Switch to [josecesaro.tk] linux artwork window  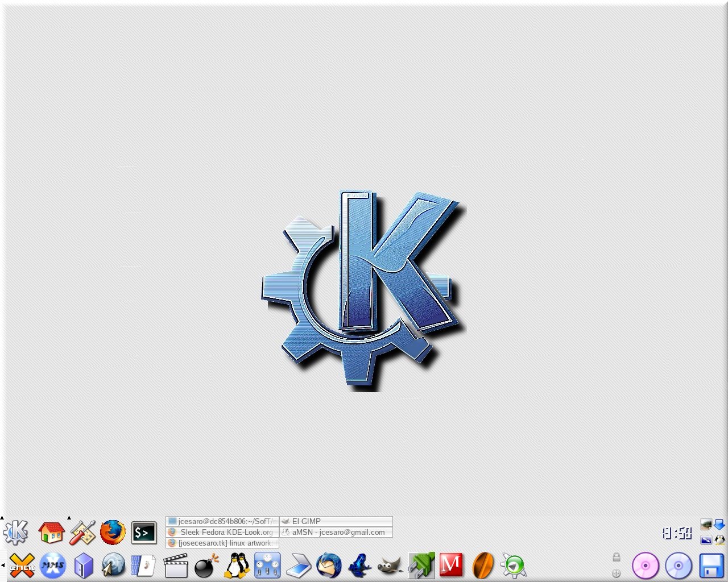(222, 543)
